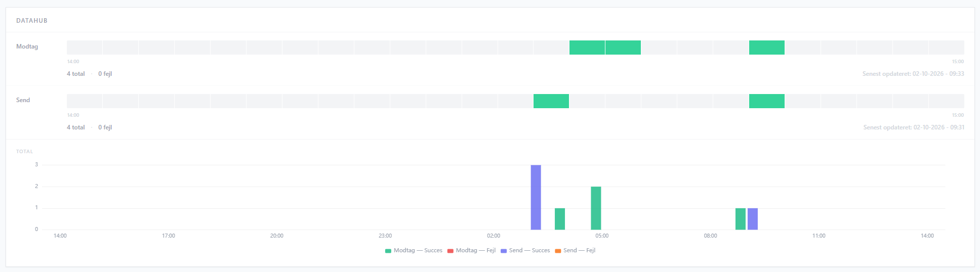Click "0 fejl" under the Modtag timeline
The height and width of the screenshot is (272, 980).
coord(105,74)
